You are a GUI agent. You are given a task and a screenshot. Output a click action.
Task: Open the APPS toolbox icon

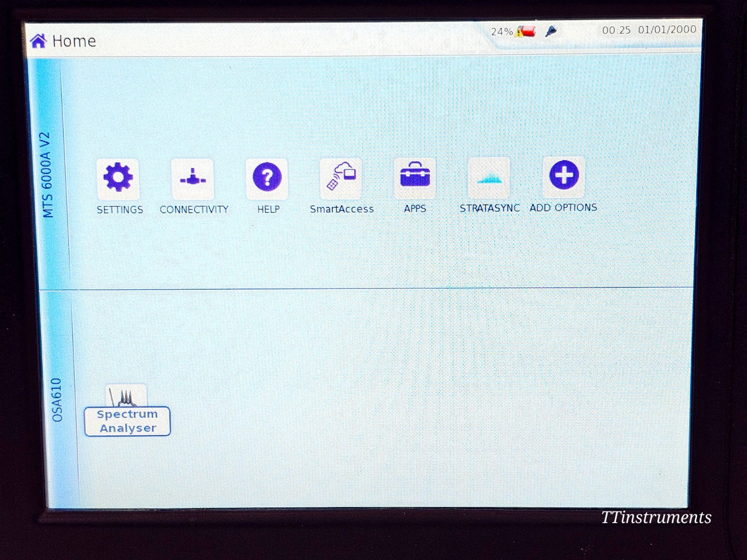(415, 177)
